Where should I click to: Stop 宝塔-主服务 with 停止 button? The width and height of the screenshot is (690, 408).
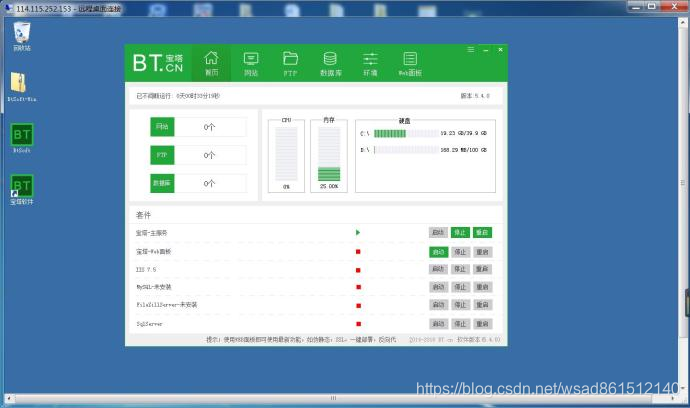click(x=460, y=232)
